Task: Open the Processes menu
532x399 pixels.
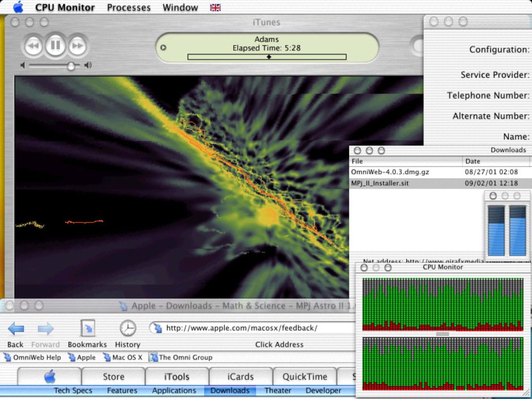Action: 128,7
